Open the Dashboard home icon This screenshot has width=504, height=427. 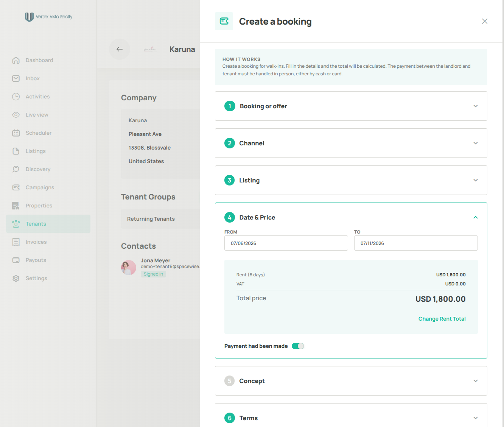(x=16, y=60)
